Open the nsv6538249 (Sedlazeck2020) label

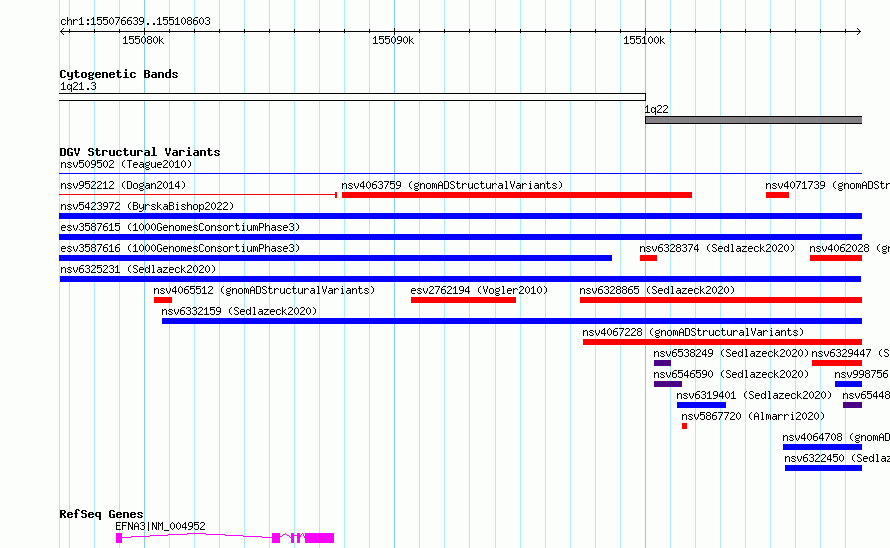pyautogui.click(x=731, y=353)
